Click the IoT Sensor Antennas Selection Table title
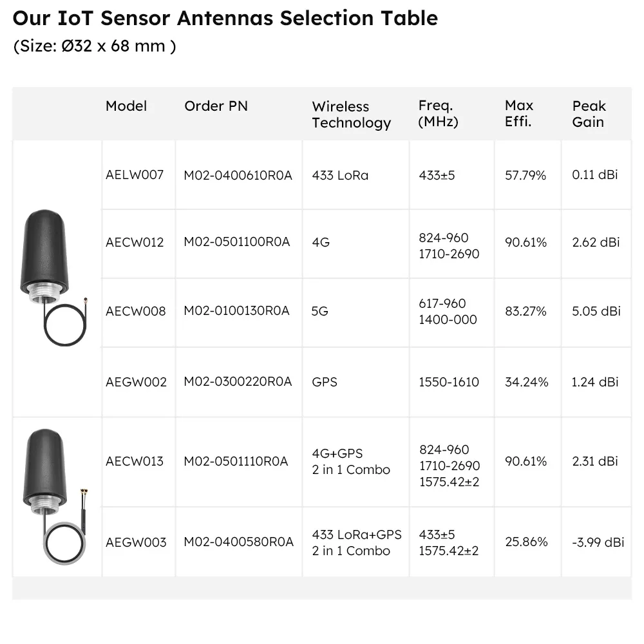This screenshot has height=644, width=644. pos(225,19)
